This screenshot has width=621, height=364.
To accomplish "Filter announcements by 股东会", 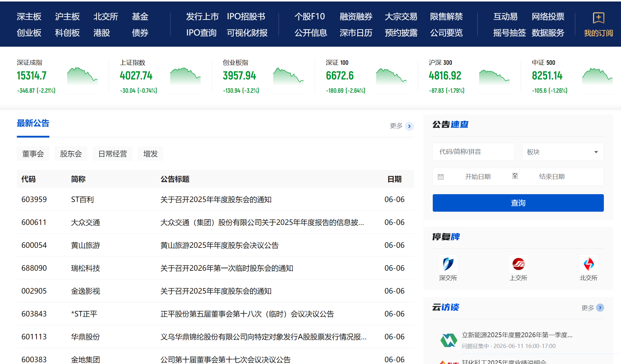I will (x=71, y=154).
